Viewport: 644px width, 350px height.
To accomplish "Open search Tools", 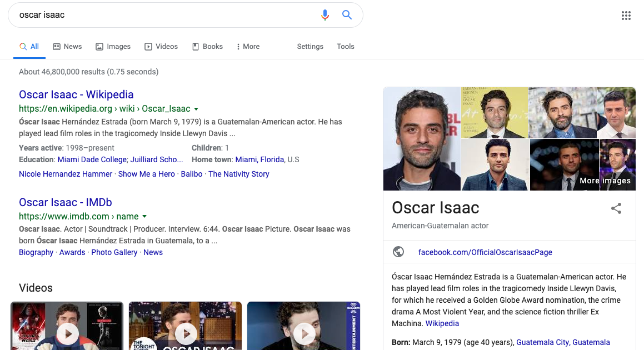I will (x=346, y=47).
